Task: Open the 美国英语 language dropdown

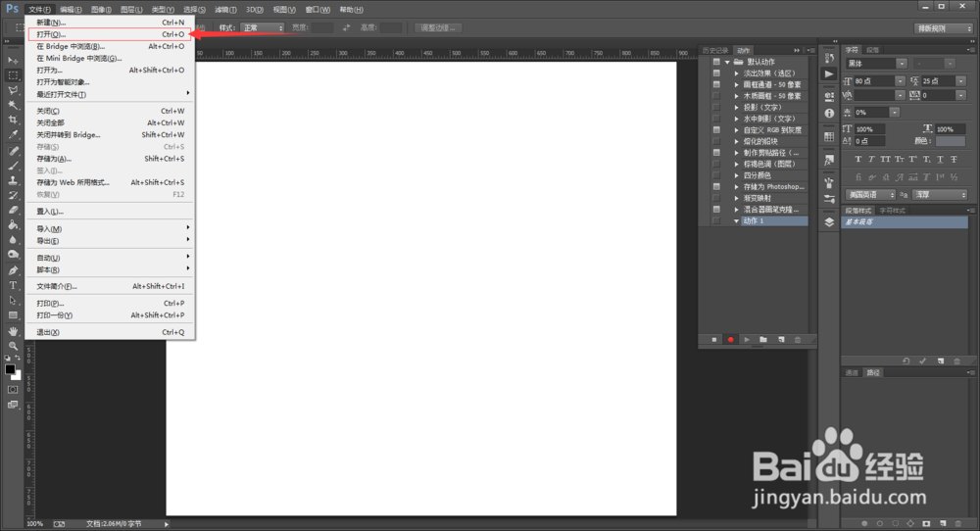Action: [870, 195]
